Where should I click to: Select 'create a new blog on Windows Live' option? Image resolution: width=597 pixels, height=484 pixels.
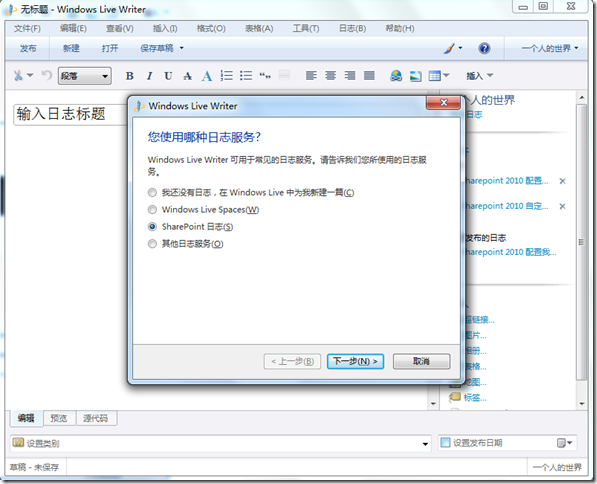152,193
